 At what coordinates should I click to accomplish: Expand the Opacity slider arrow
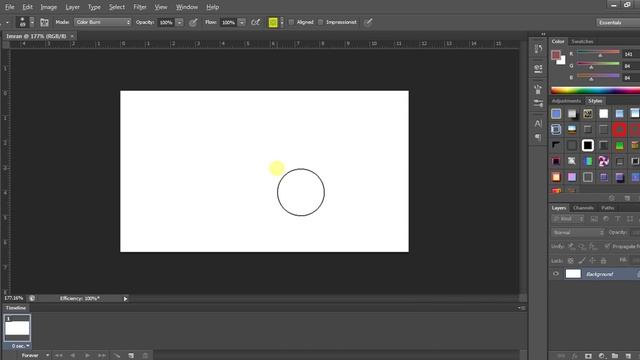pos(180,22)
